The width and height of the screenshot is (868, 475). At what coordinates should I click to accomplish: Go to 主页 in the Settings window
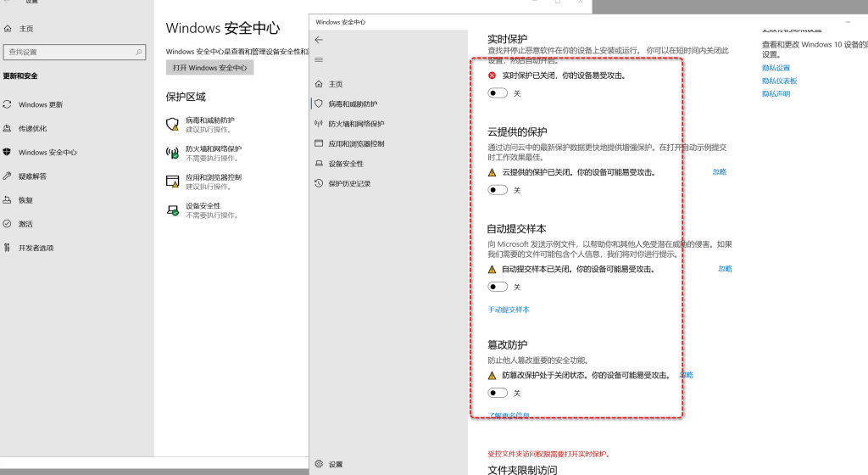point(26,29)
